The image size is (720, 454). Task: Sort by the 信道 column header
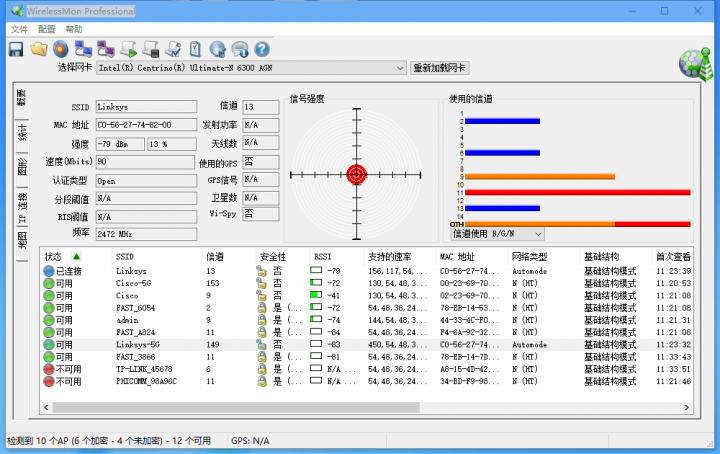(x=215, y=257)
